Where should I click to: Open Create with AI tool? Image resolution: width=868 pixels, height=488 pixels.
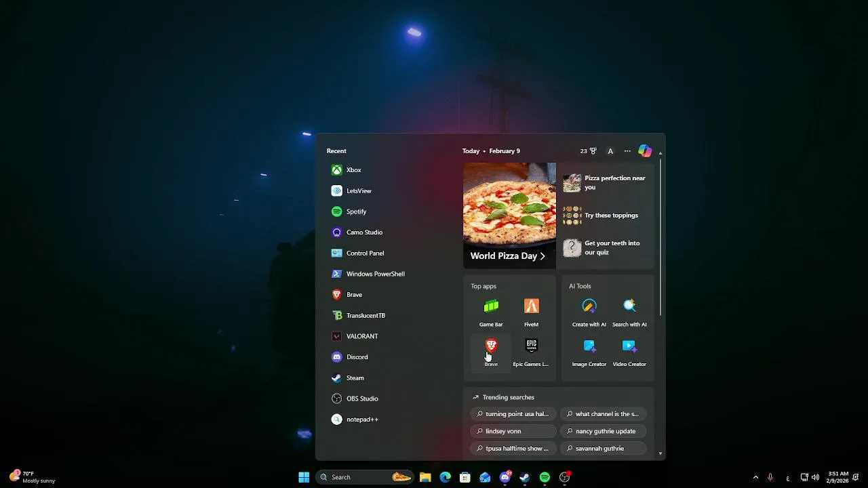pyautogui.click(x=589, y=312)
